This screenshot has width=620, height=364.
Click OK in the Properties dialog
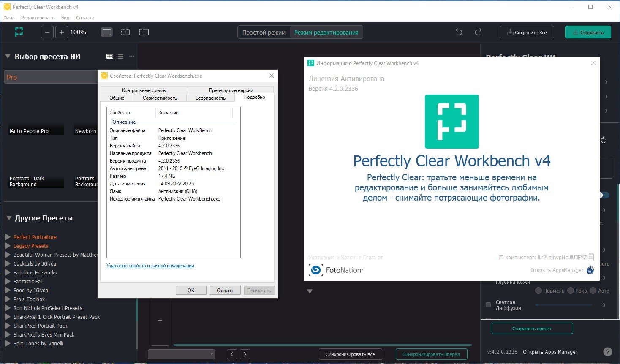(191, 290)
